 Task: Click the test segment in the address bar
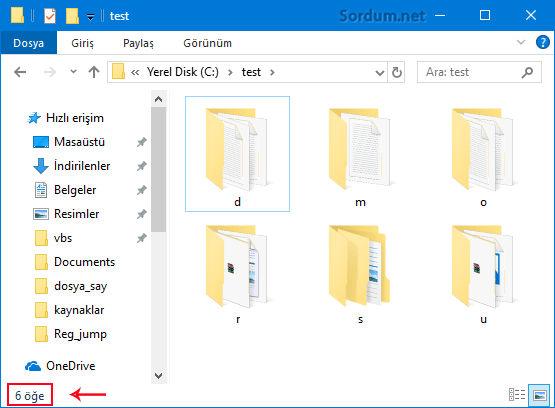pos(251,72)
